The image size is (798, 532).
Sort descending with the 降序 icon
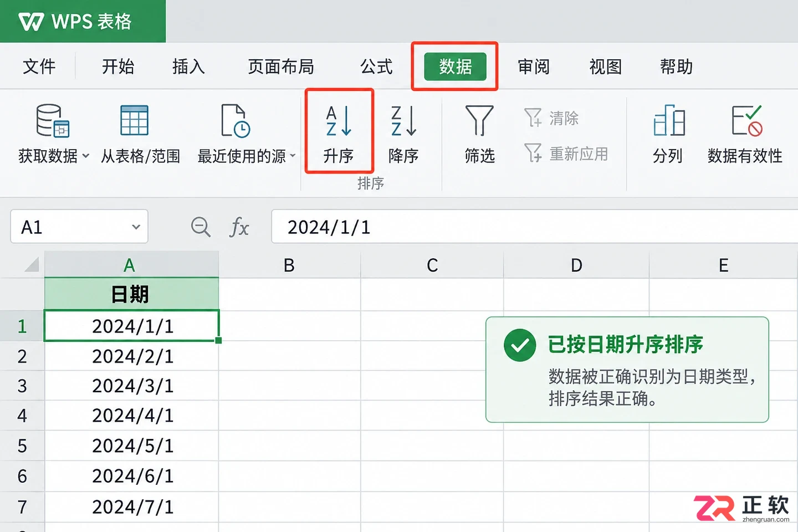pyautogui.click(x=403, y=121)
